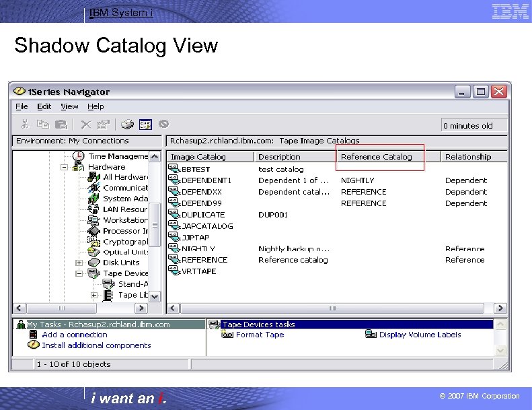This screenshot has width=532, height=410.
Task: Collapse the Tape Devices tree node
Action: [x=79, y=273]
